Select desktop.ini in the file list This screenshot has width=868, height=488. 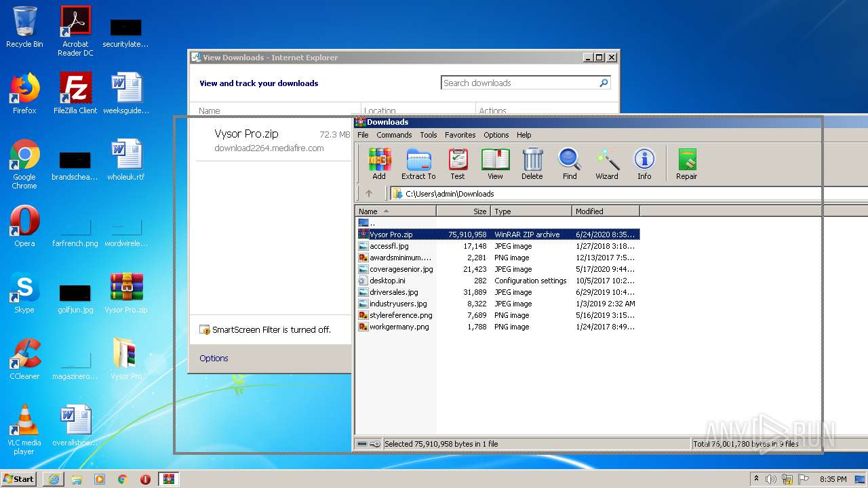click(498, 281)
